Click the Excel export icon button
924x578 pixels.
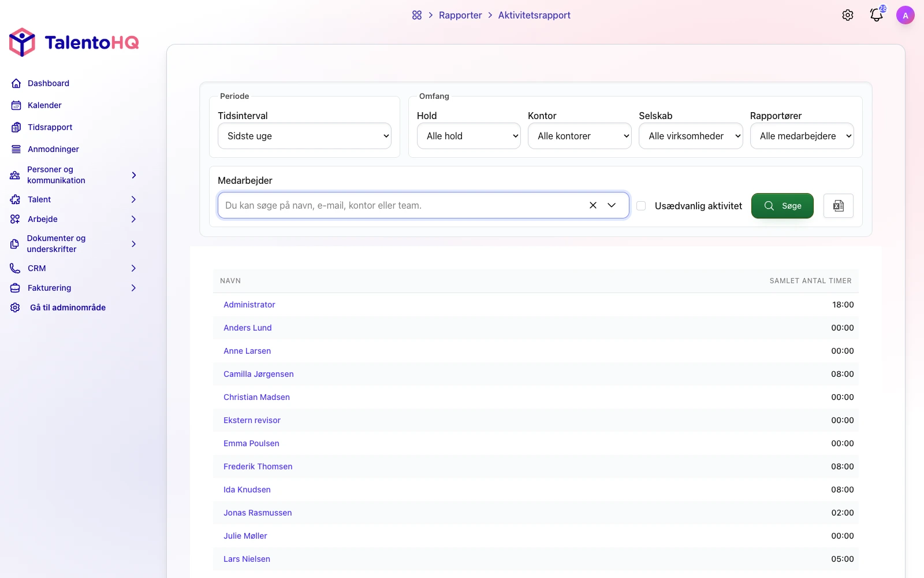coord(839,206)
